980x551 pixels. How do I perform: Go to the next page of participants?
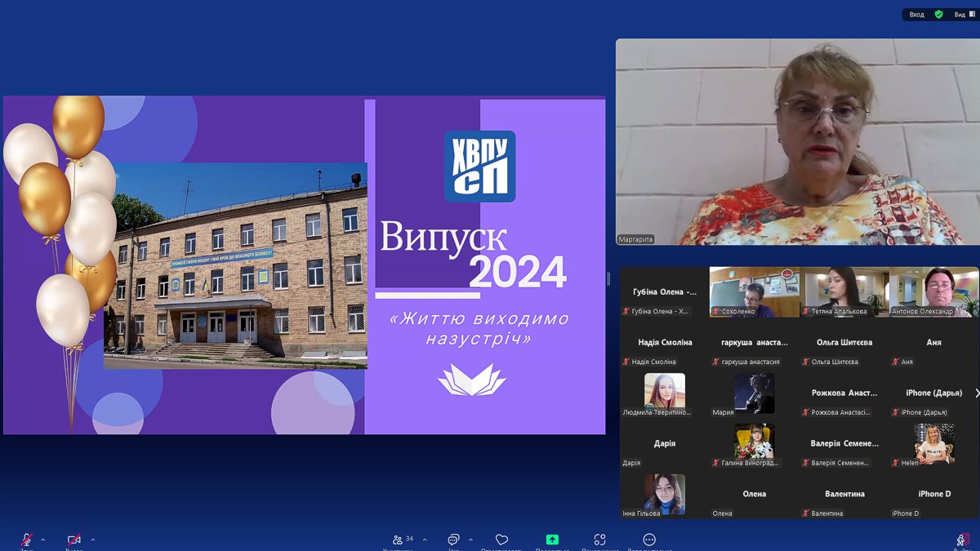click(977, 393)
